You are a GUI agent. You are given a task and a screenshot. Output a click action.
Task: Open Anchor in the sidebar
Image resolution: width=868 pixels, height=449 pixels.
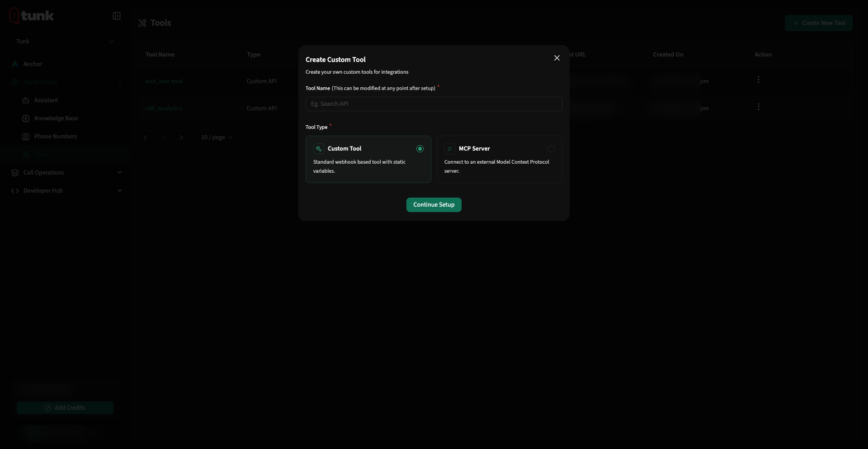[33, 64]
